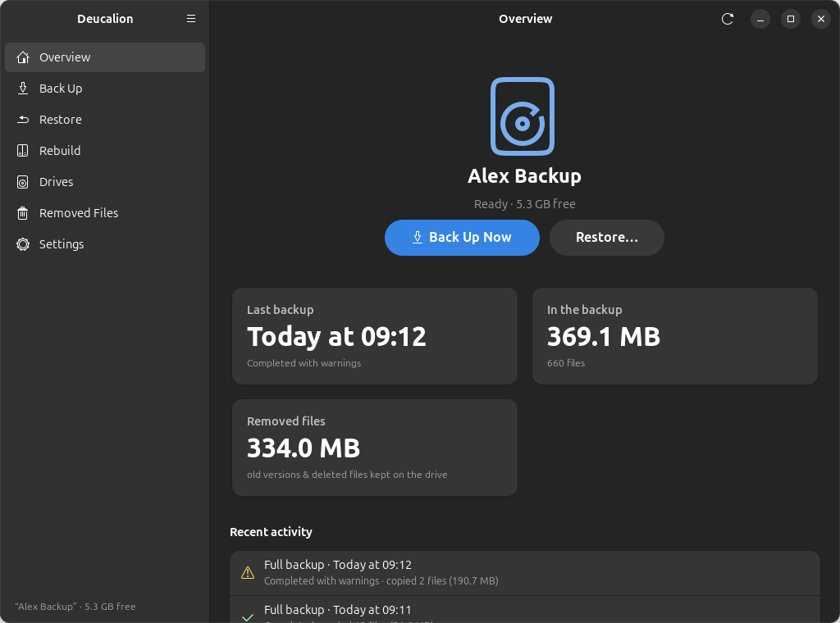Click the Restore... button
Image resolution: width=840 pixels, height=623 pixels.
(x=607, y=237)
